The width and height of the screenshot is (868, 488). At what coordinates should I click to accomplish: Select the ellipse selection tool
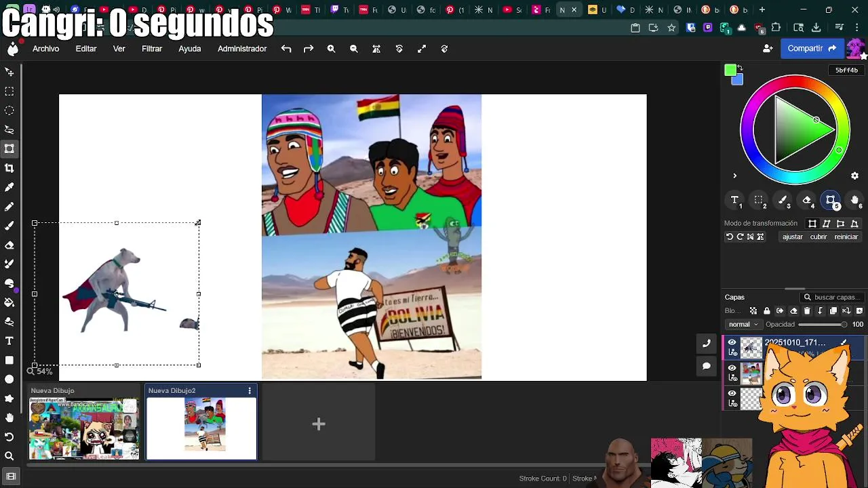click(9, 110)
